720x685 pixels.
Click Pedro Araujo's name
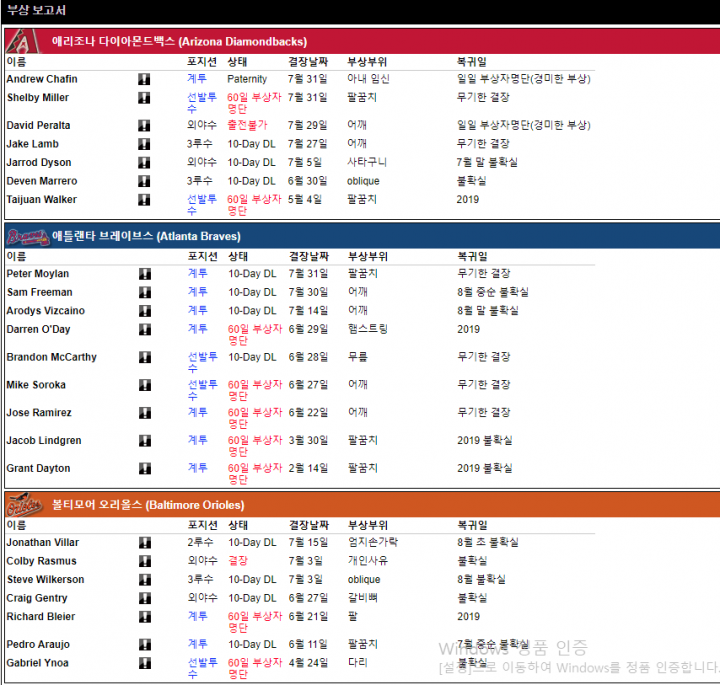38,644
